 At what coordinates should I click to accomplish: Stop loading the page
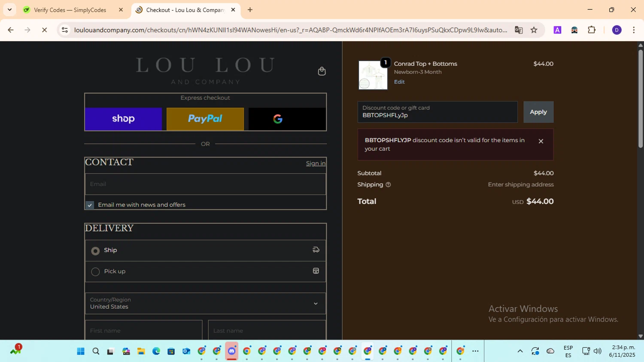pyautogui.click(x=44, y=30)
